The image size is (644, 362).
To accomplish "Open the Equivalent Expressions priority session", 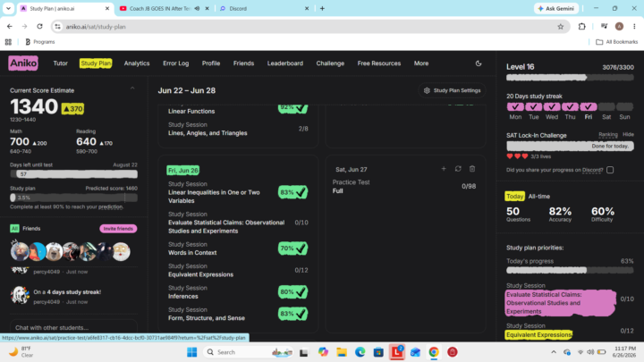I will pyautogui.click(x=538, y=335).
